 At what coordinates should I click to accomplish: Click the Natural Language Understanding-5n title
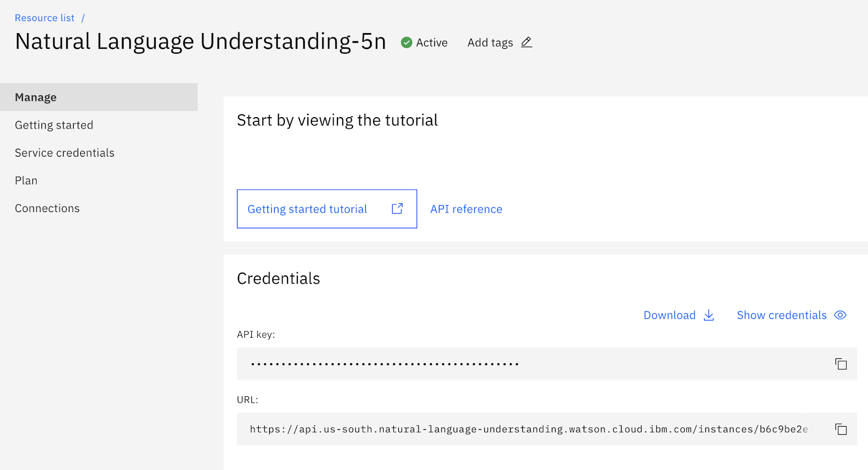point(200,42)
